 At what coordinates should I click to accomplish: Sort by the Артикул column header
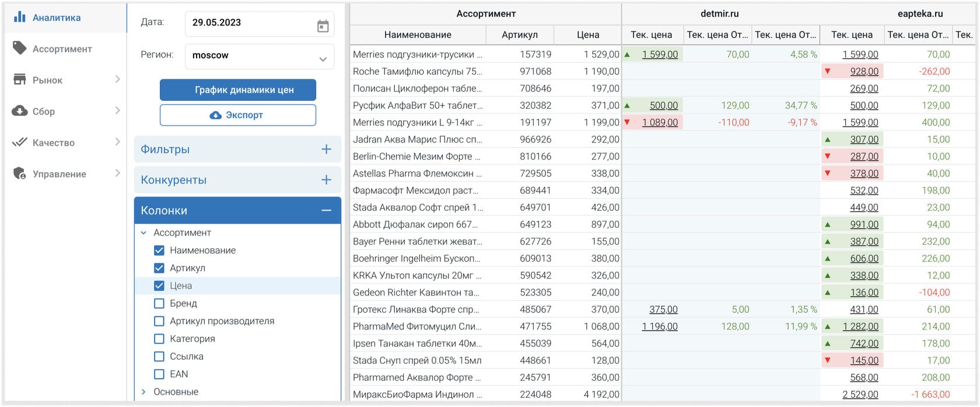(x=520, y=34)
